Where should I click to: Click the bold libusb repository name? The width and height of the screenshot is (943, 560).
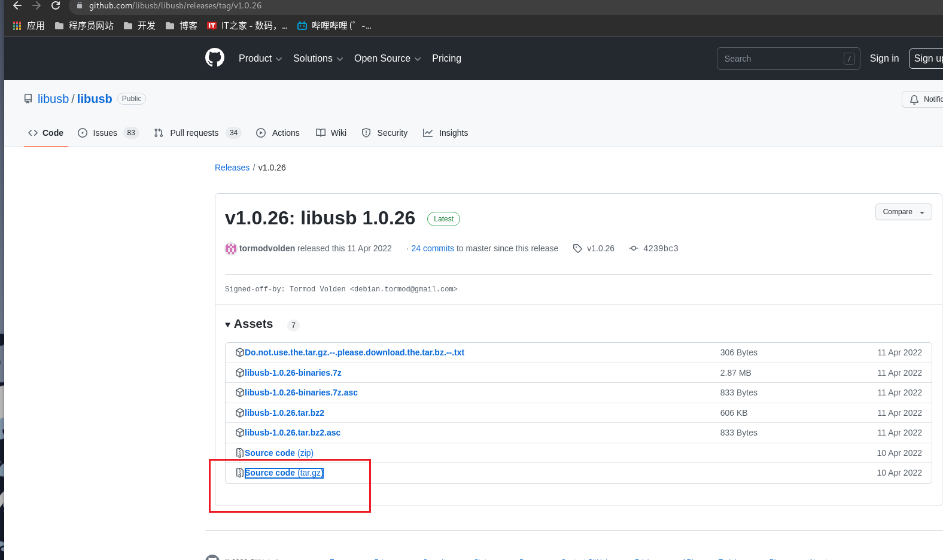(95, 99)
